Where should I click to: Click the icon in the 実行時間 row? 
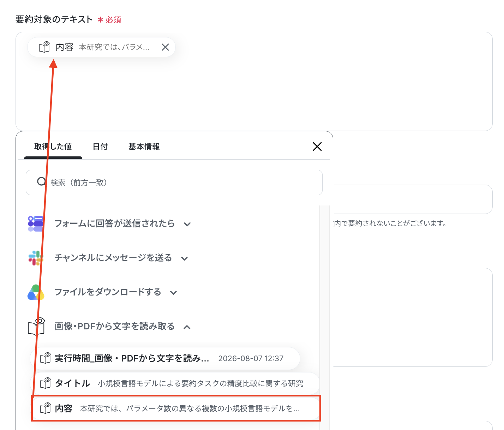pos(46,358)
